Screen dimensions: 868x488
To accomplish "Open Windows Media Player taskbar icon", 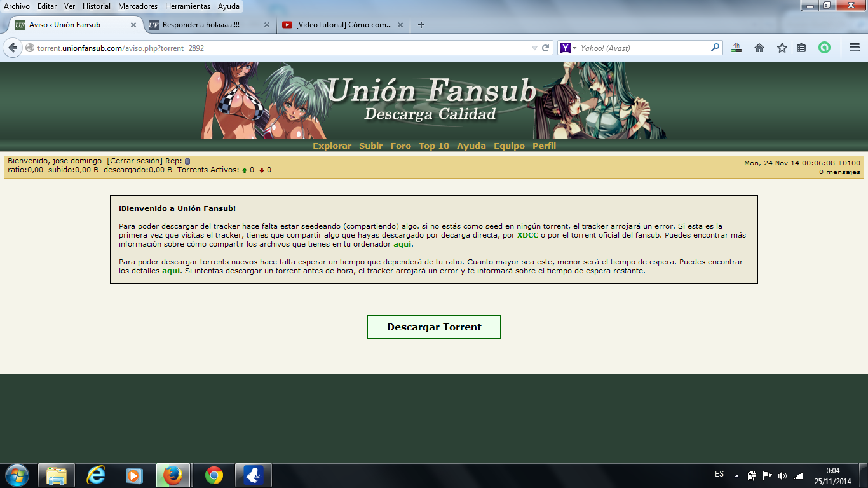I will (135, 475).
